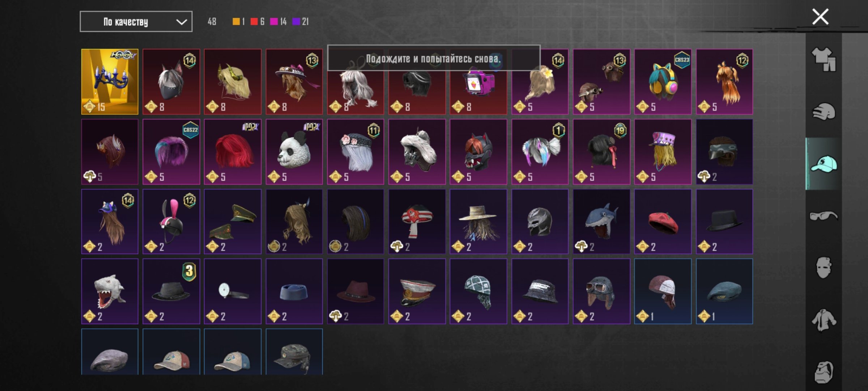Select the pink bunny ear helmet
The height and width of the screenshot is (391, 868).
tap(171, 222)
